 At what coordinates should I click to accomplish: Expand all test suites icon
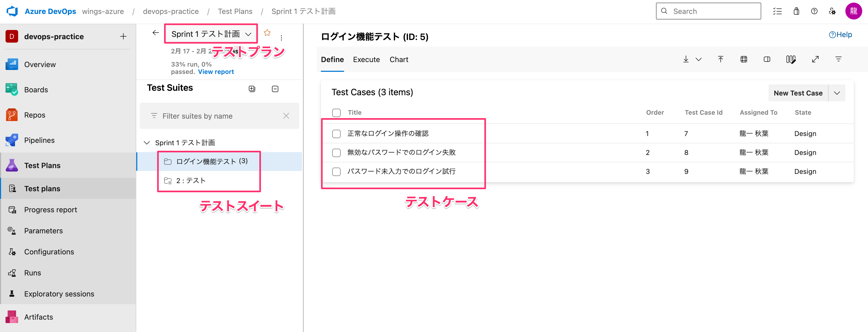click(x=252, y=89)
